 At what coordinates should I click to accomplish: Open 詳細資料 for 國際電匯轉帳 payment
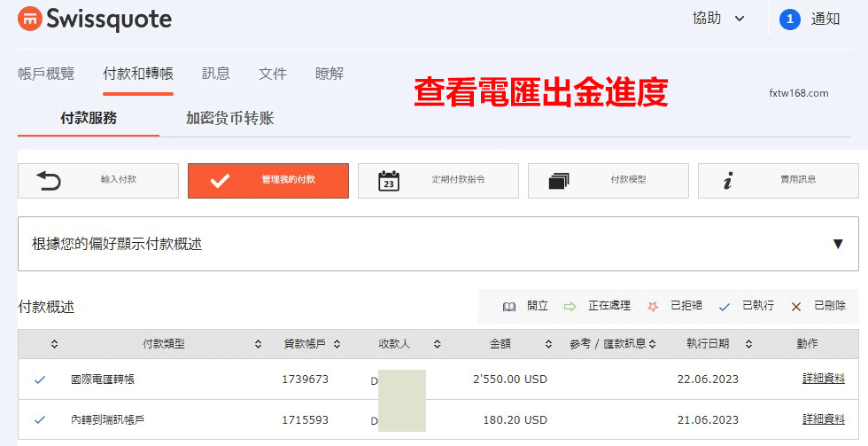tap(823, 379)
